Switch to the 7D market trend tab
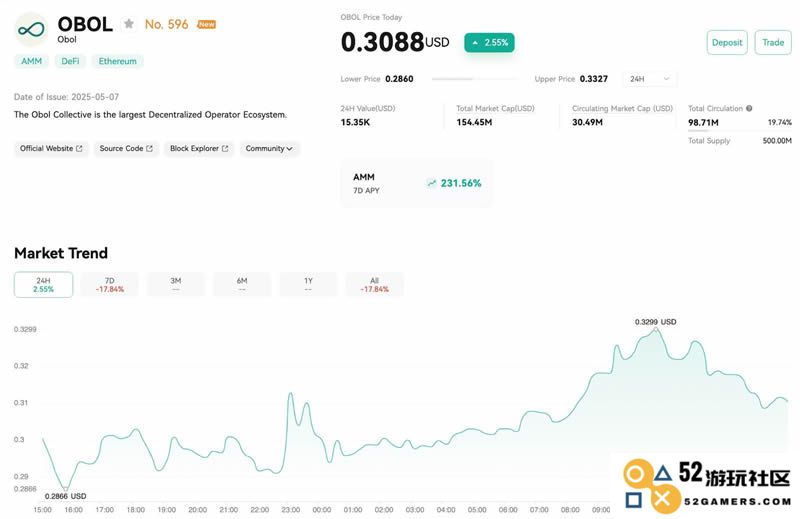 point(110,285)
